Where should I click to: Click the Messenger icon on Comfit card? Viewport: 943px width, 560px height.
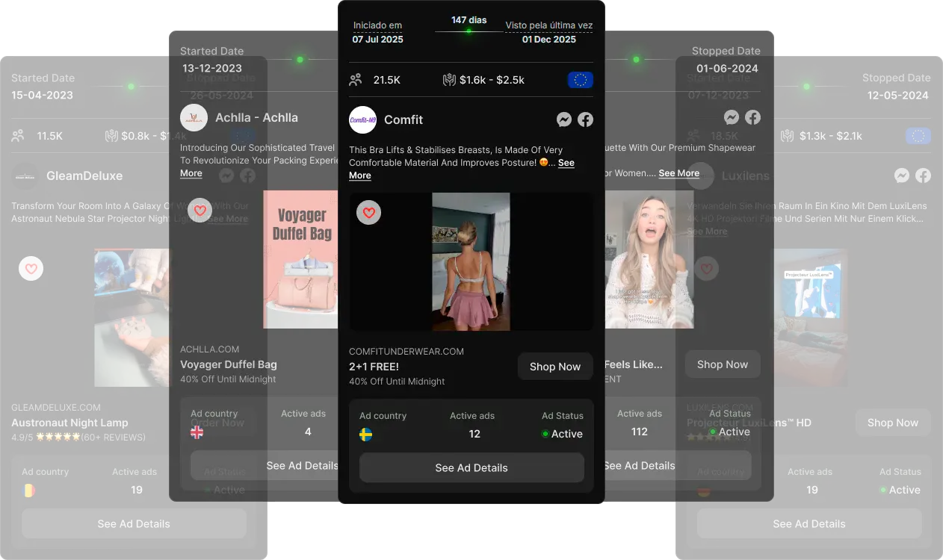(564, 119)
